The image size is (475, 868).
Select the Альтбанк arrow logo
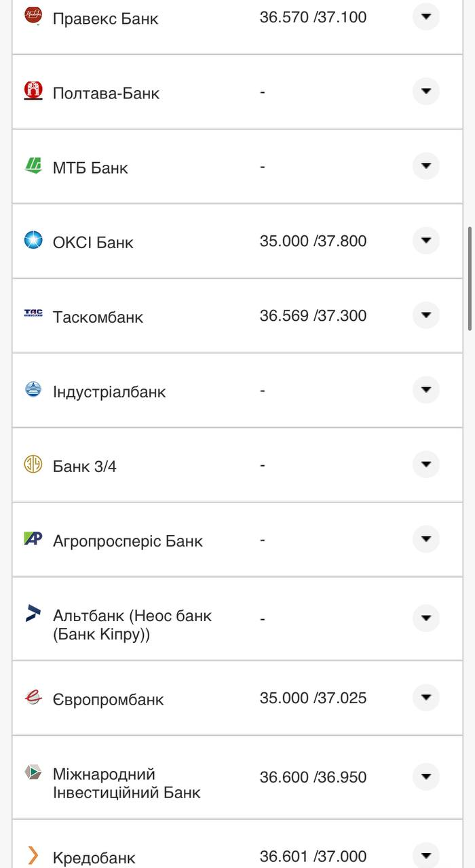[x=33, y=610]
